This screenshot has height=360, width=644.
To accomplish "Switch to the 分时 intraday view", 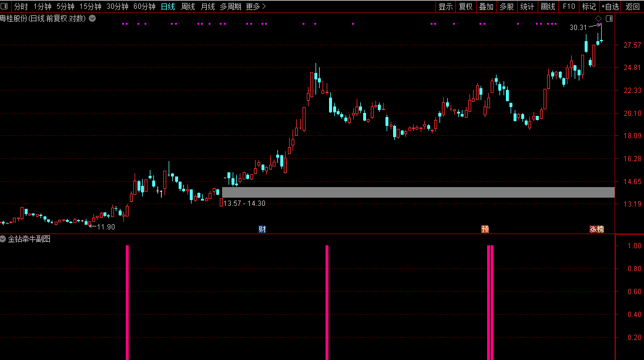I will [21, 6].
